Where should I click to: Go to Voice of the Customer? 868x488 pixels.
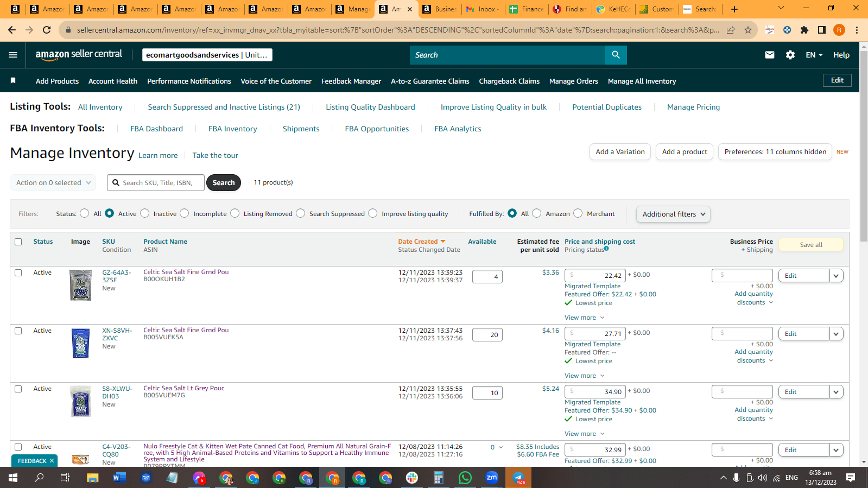coord(276,81)
